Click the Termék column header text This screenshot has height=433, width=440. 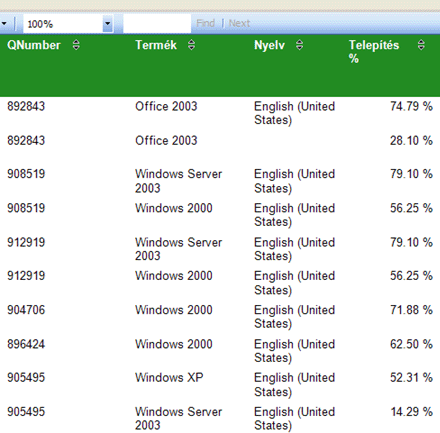[x=156, y=45]
